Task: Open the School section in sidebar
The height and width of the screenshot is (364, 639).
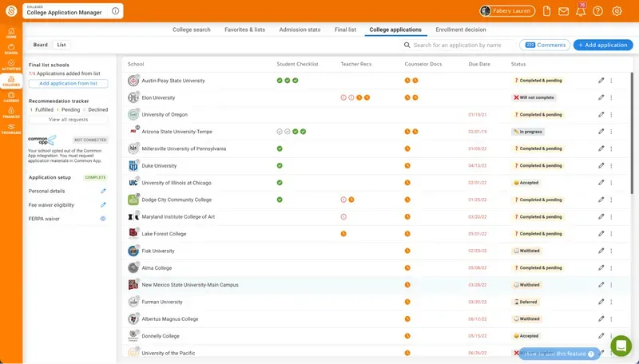Action: 11,49
